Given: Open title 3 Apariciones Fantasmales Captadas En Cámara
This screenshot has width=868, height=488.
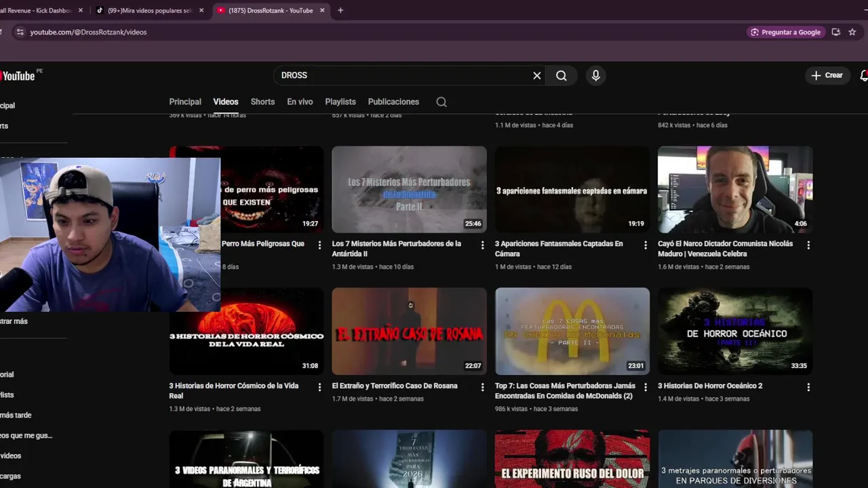Looking at the screenshot, I should click(x=559, y=249).
